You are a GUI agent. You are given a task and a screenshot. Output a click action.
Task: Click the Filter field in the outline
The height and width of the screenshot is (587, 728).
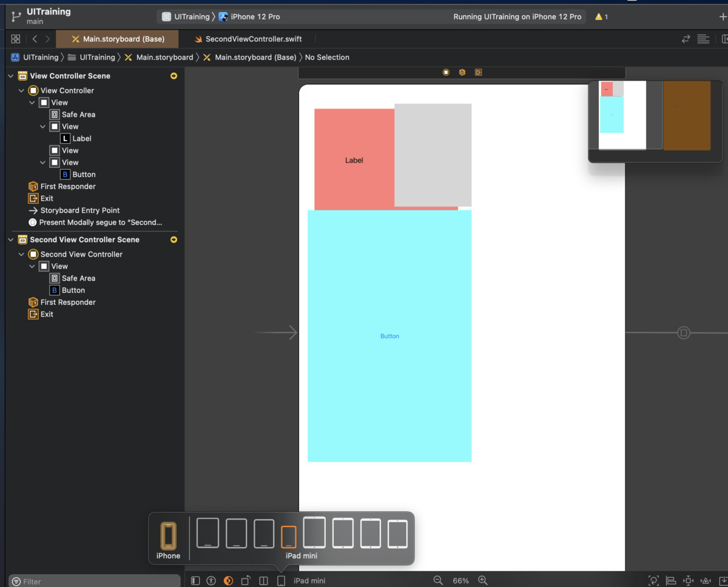coord(95,581)
